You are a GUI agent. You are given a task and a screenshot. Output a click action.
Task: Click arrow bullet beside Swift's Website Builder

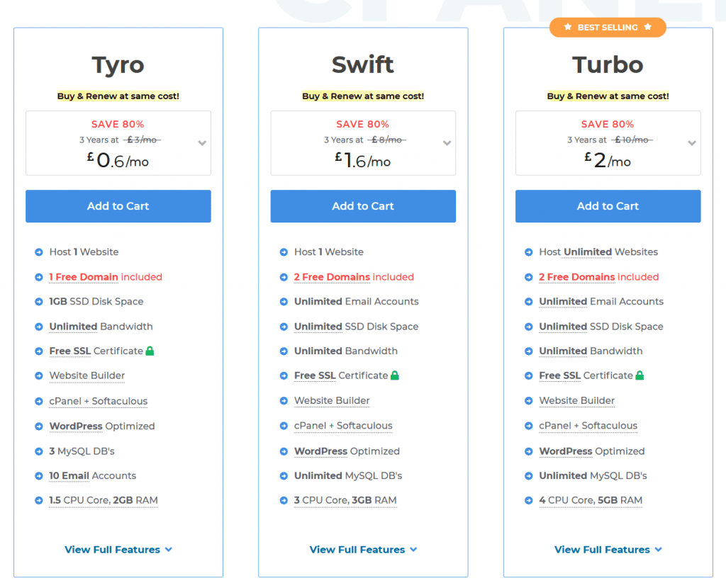tap(284, 401)
